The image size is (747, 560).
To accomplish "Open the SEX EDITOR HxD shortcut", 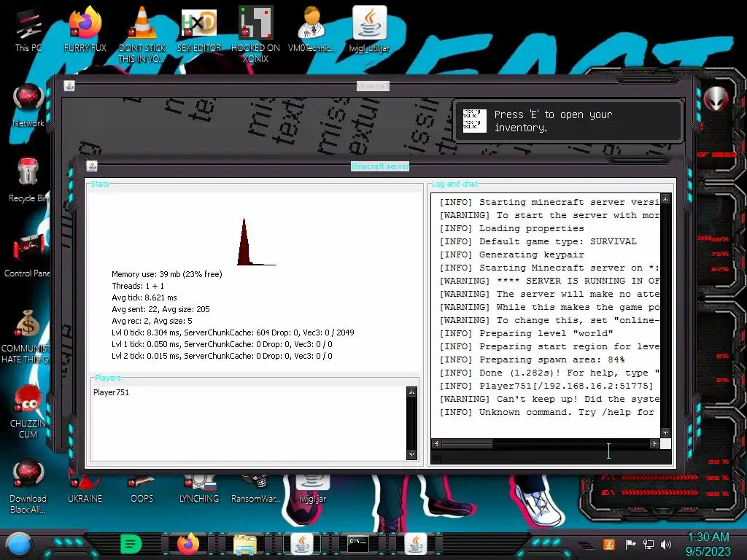I will click(199, 29).
